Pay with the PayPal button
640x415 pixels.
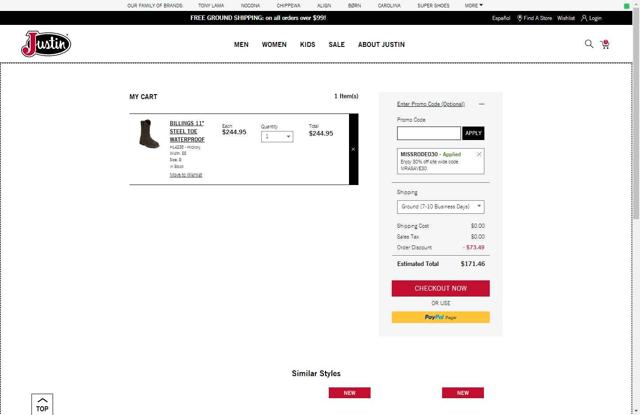tap(441, 317)
